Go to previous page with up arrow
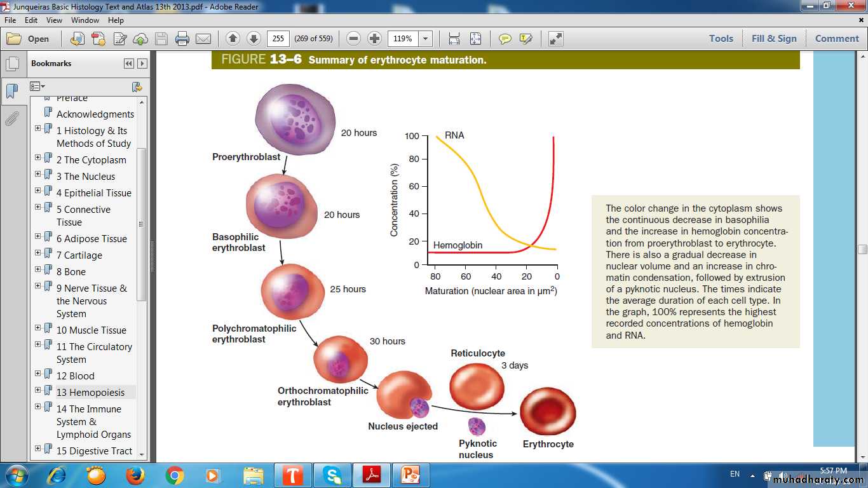Viewport: 868px width, 488px height. point(233,39)
